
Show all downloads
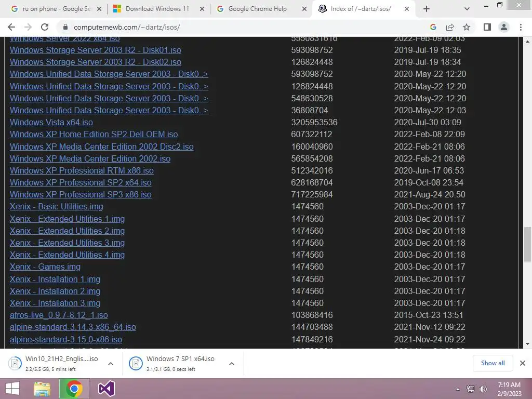point(493,363)
